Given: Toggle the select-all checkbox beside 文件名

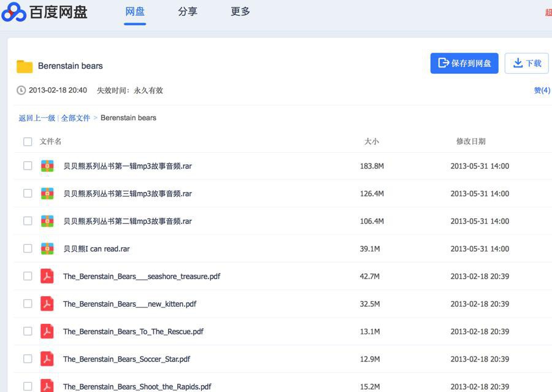Looking at the screenshot, I should click(x=28, y=142).
